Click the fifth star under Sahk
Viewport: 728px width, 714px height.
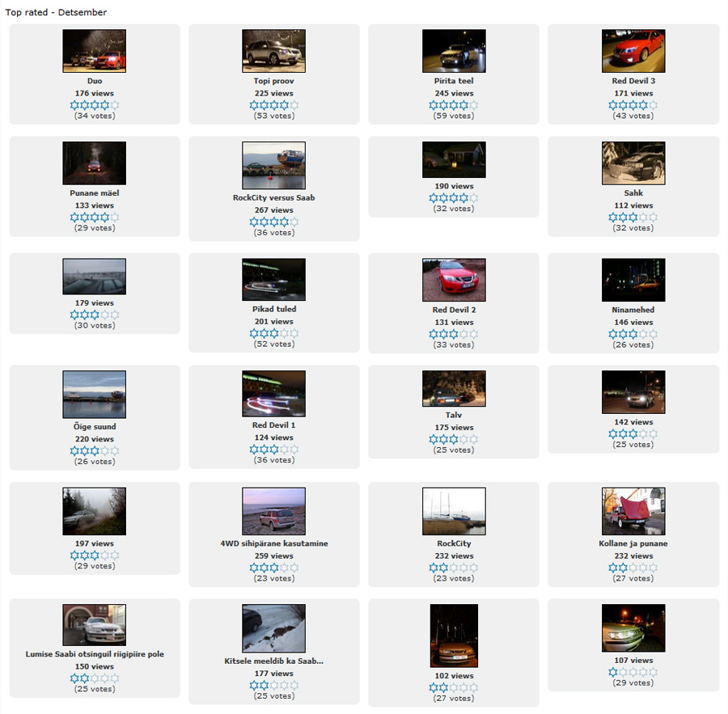[653, 218]
